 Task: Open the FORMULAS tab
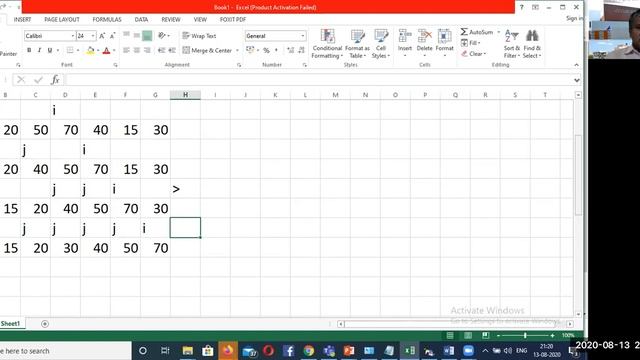107,20
